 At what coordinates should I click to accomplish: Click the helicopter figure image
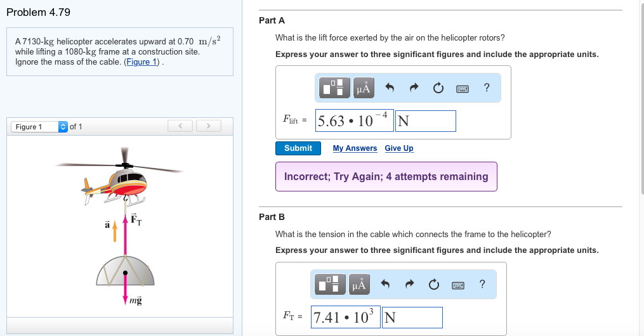(119, 226)
